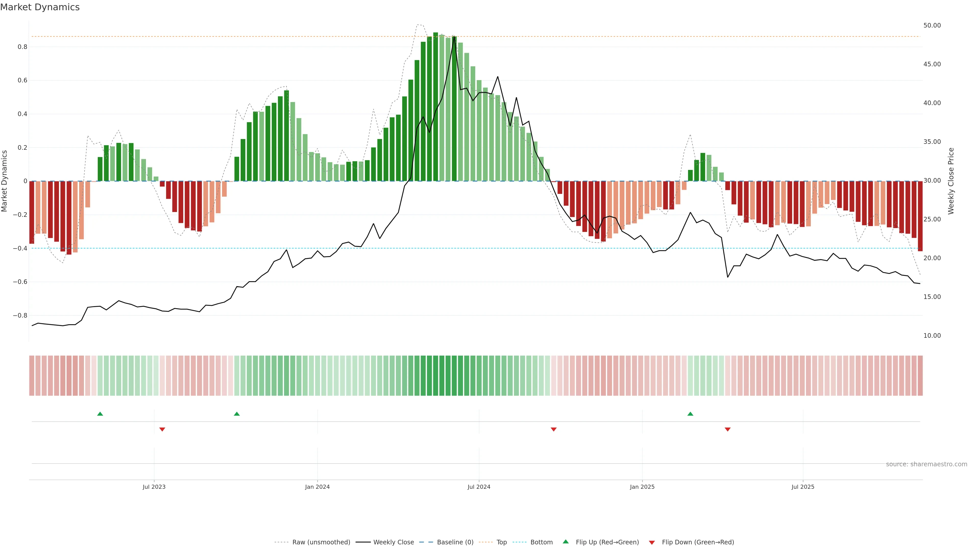Toggle the Raw (unsmoothed) legend entry
Viewport: 980px width, 551px height.
tap(321, 542)
